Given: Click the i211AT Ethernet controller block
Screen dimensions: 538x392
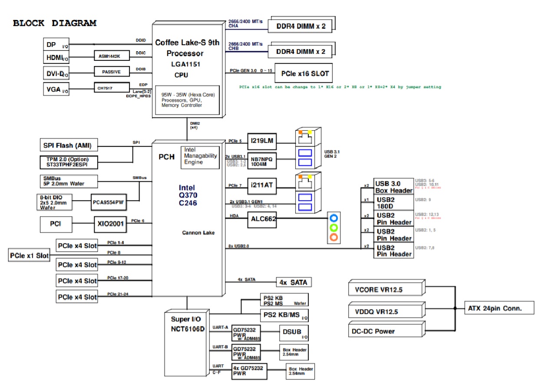Looking at the screenshot, I should pos(262,185).
